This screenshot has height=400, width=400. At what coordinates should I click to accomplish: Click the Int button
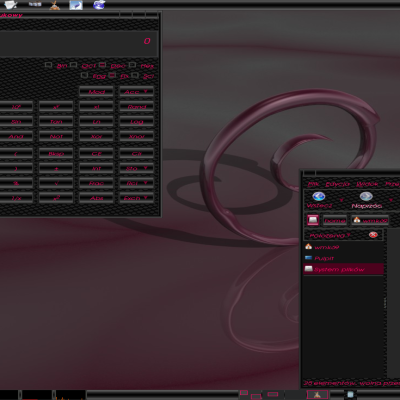point(96,168)
